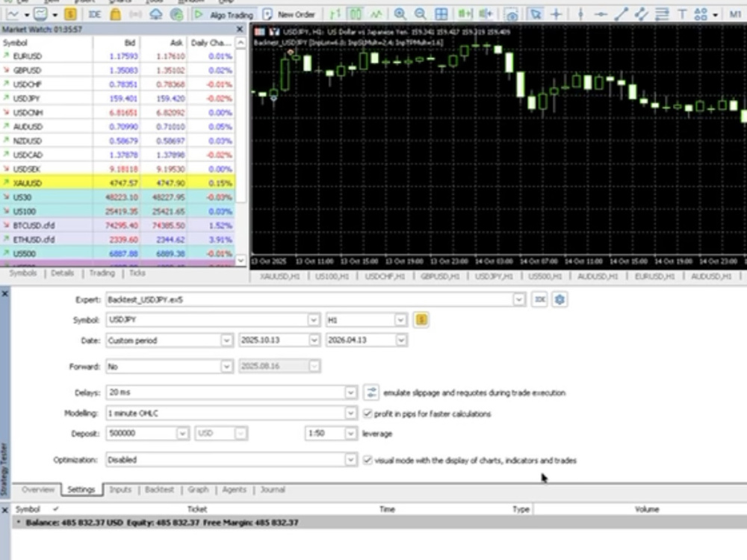This screenshot has width=747, height=560.
Task: Open the Backtest tab in Strategy Tester
Action: click(159, 490)
